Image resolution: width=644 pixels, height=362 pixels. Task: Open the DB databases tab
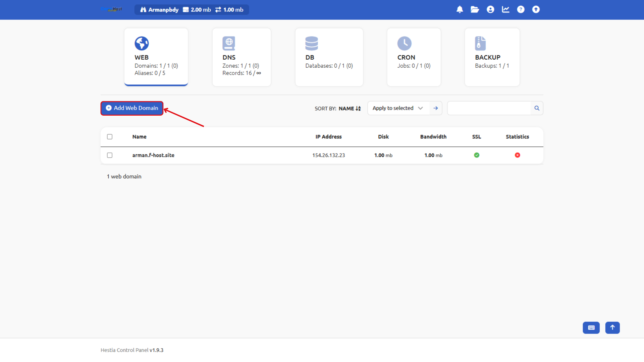tap(329, 57)
